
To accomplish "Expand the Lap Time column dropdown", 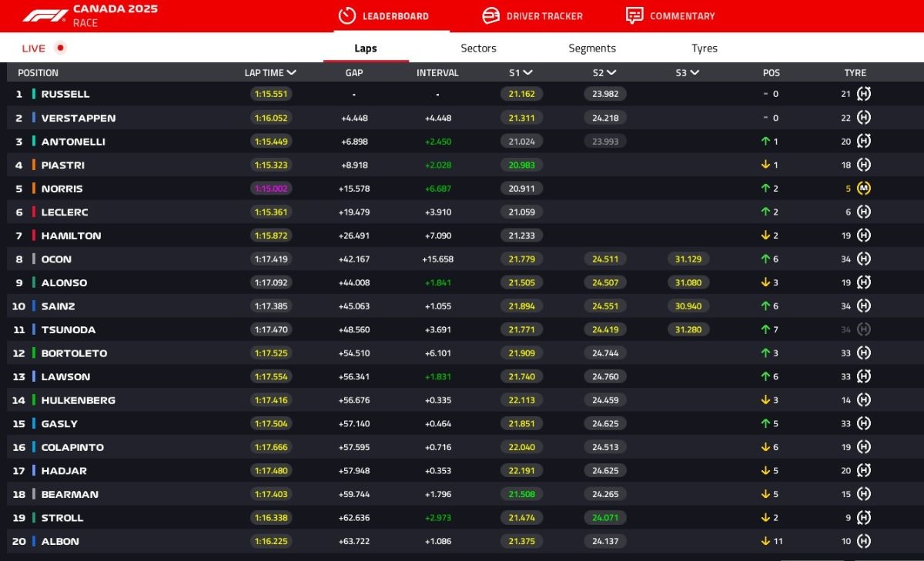I will (x=292, y=73).
